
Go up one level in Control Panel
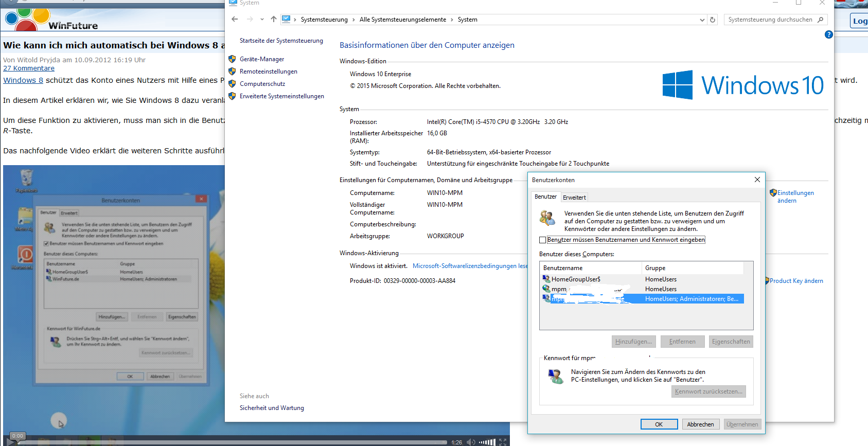click(274, 20)
